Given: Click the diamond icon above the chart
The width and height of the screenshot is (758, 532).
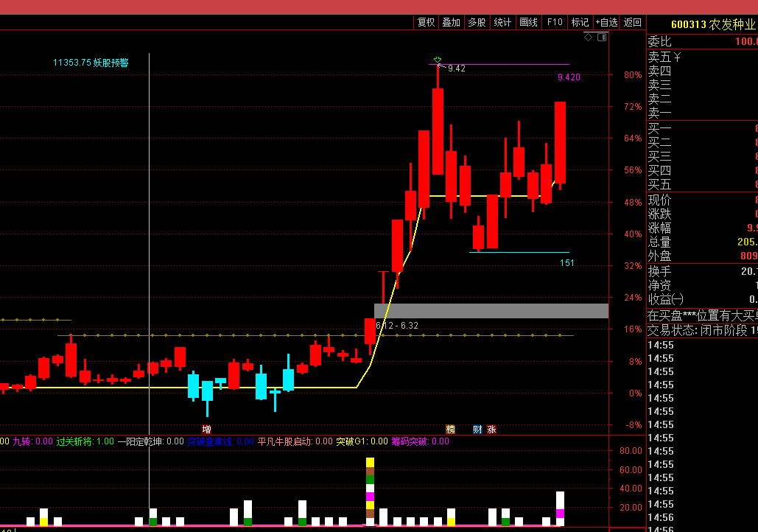Looking at the screenshot, I should pos(589,38).
